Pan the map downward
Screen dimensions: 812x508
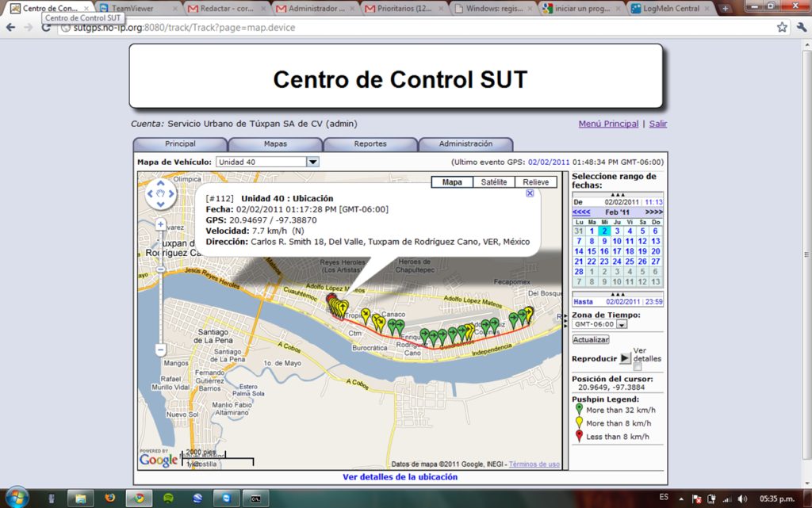pos(160,204)
